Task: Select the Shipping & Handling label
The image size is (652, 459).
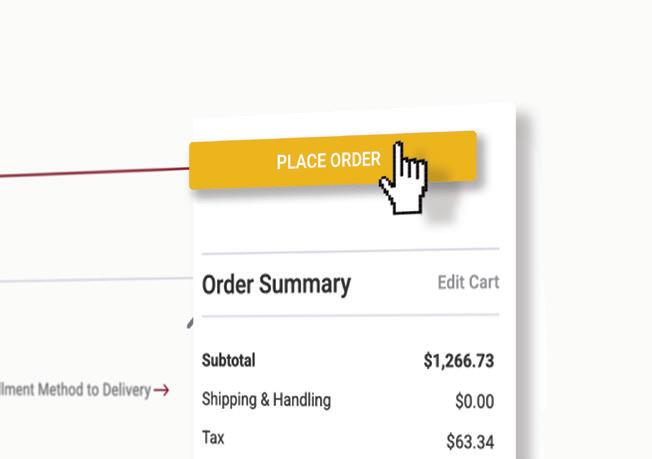Action: pyautogui.click(x=266, y=400)
